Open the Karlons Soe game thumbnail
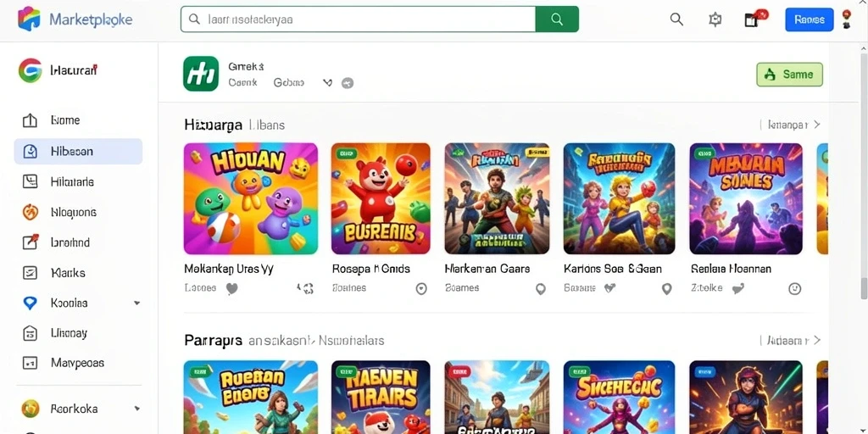The width and height of the screenshot is (868, 434). [x=619, y=198]
